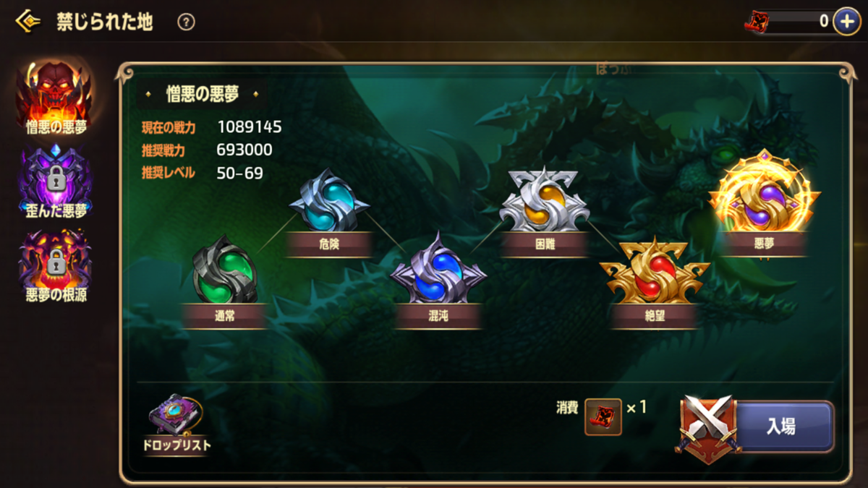Screen dimensions: 868x488
Task: Choose the yellow 困難 difficulty emblem
Action: (545, 200)
